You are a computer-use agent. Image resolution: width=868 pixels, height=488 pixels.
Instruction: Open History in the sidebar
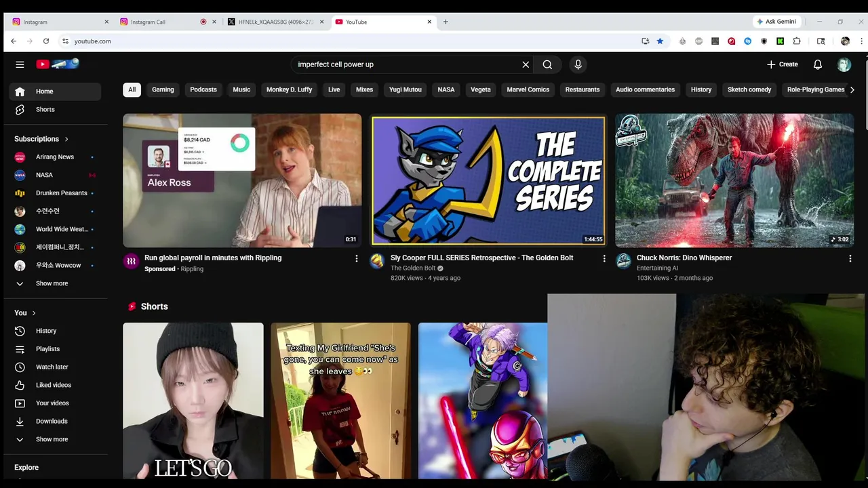pos(55,331)
